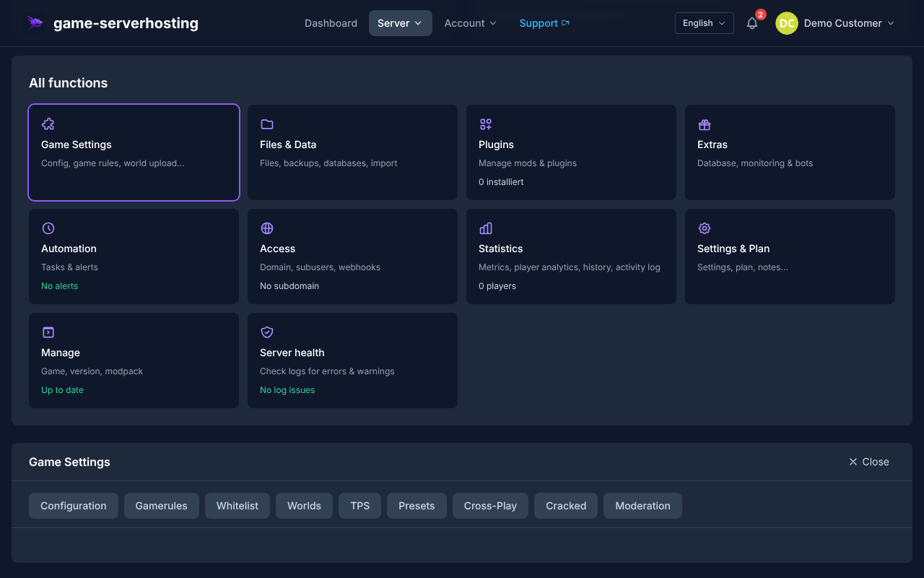Click the 'No alerts' status text
924x578 pixels.
coord(59,286)
